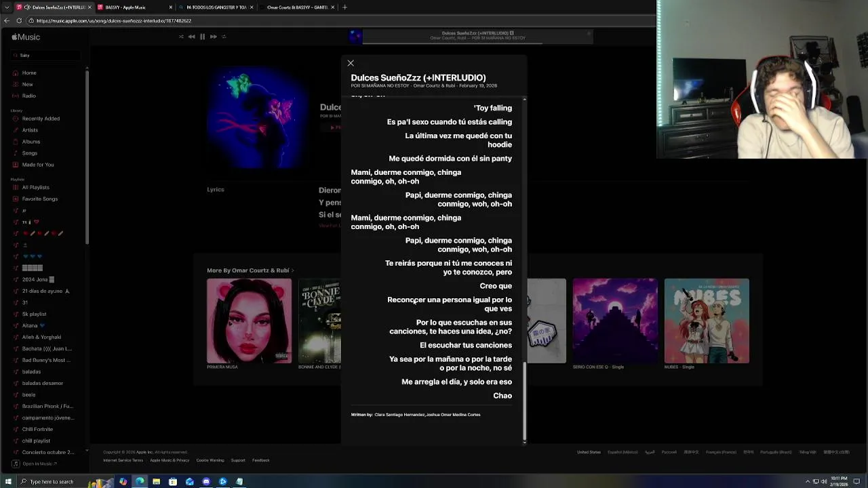Open BONNIE AND CLYDE album cover
868x488 pixels.
tap(319, 321)
